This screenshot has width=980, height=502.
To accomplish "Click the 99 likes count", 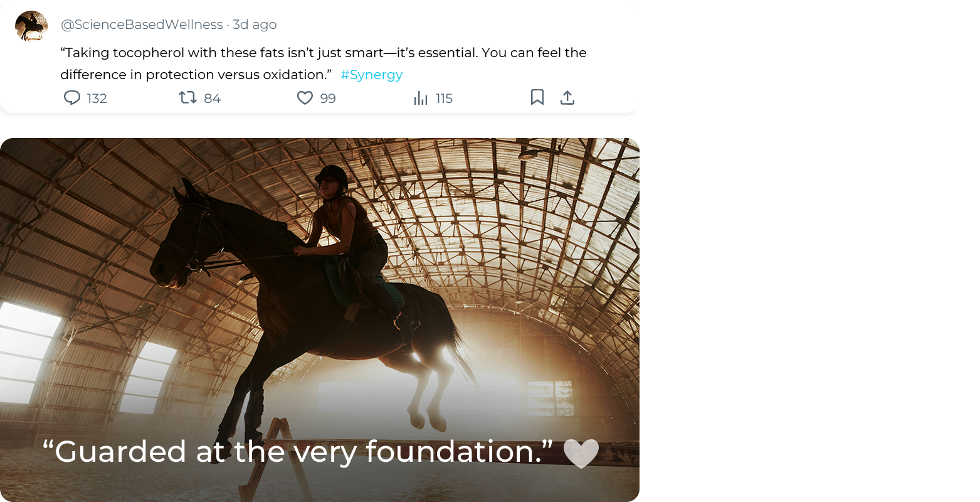I will click(x=328, y=99).
